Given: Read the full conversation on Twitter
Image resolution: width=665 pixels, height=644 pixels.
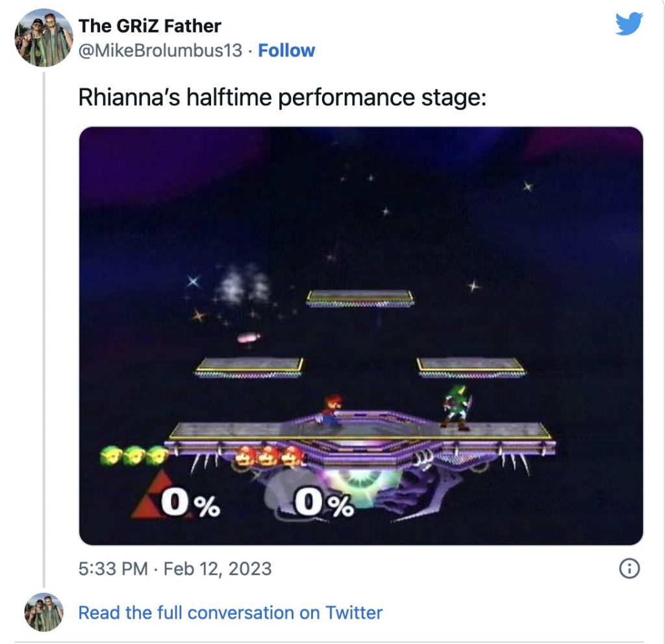Looking at the screenshot, I should [x=230, y=612].
